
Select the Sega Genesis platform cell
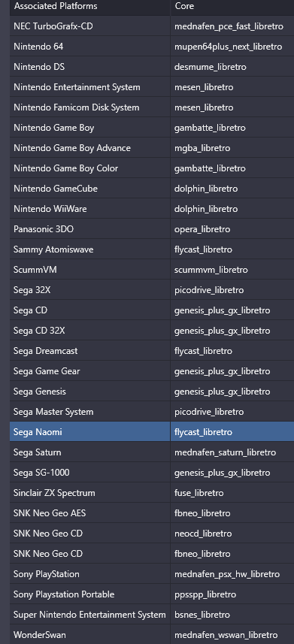pos(90,391)
